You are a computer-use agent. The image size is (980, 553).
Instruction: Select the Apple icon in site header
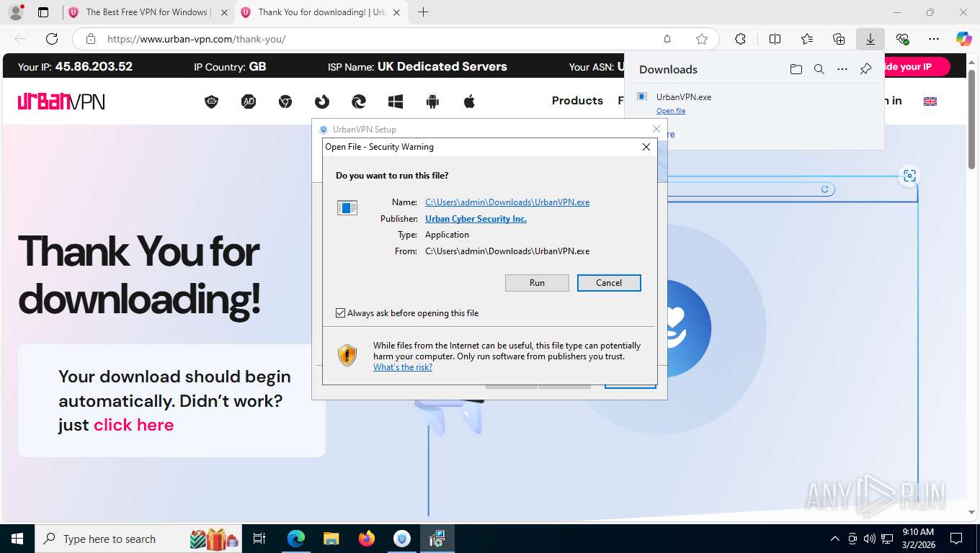pos(469,102)
